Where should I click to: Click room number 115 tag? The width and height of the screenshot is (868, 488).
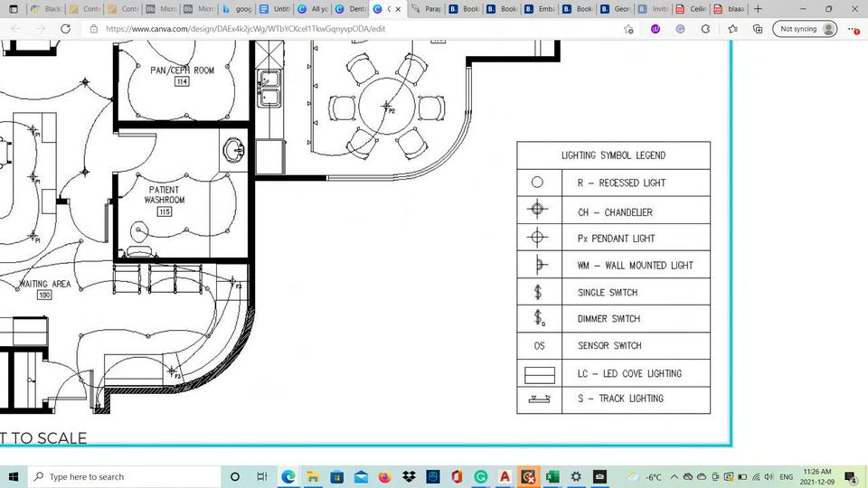coord(165,211)
